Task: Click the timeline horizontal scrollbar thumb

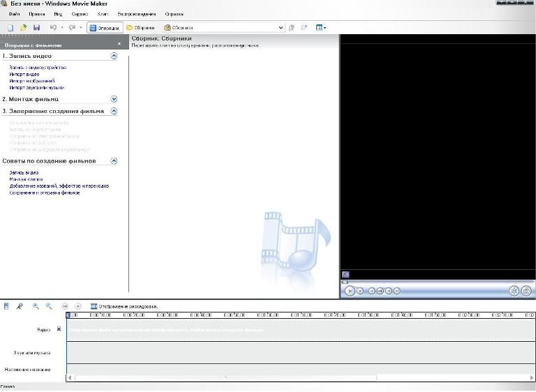Action: (225, 377)
